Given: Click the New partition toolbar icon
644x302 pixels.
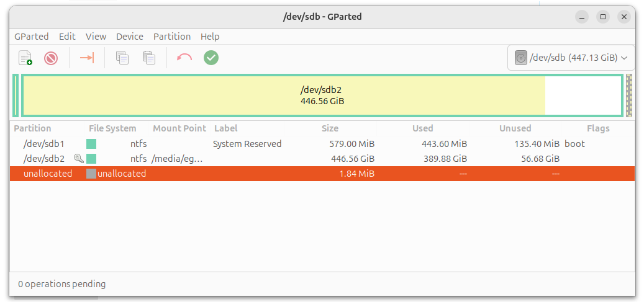Looking at the screenshot, I should click(x=25, y=58).
